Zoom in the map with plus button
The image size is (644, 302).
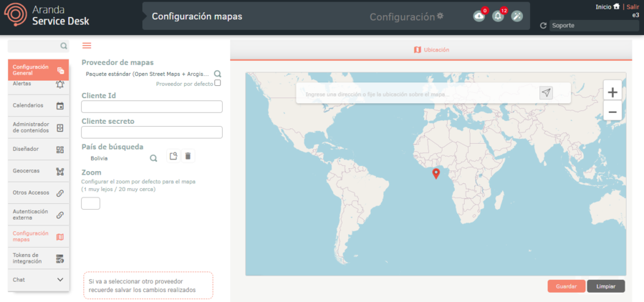coord(612,92)
